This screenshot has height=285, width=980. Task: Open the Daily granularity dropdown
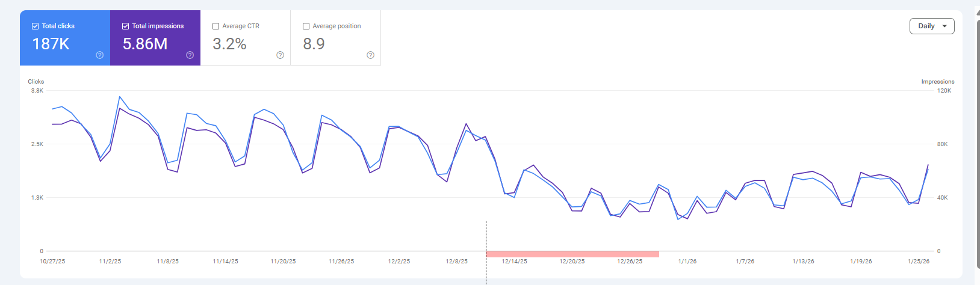click(931, 26)
